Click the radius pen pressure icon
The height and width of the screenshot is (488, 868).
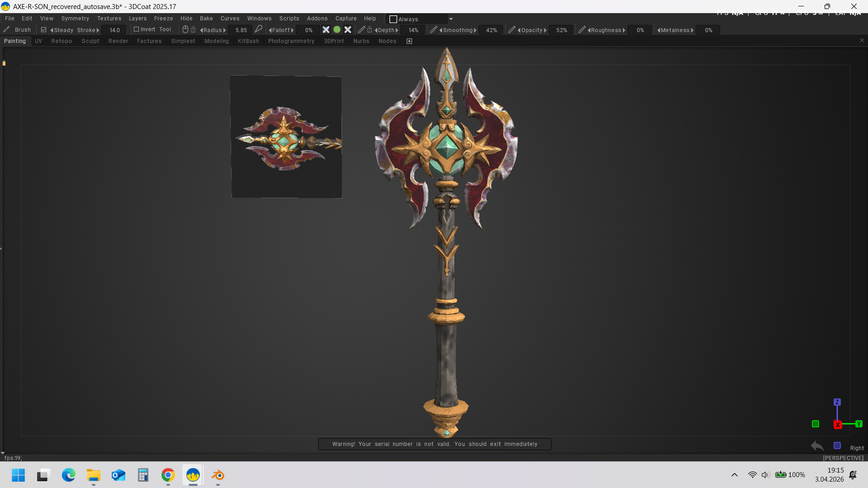click(259, 29)
